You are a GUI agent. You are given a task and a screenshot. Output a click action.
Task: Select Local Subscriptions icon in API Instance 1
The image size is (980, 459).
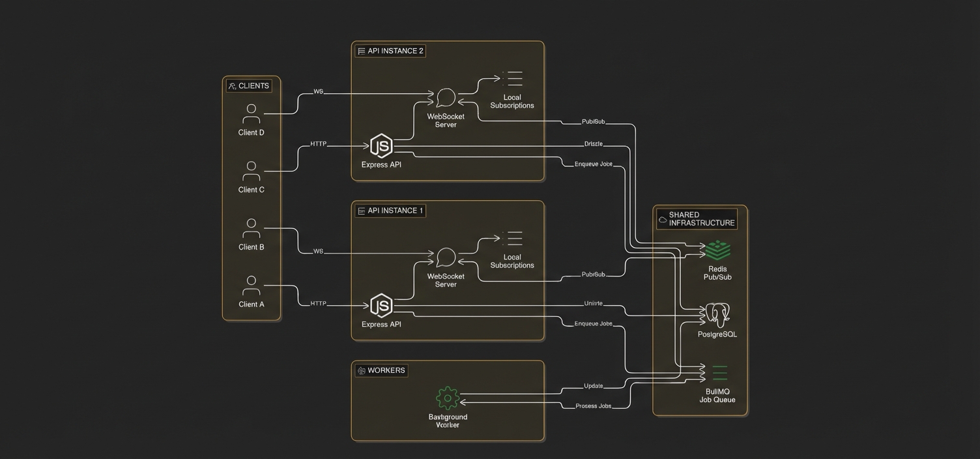click(512, 239)
